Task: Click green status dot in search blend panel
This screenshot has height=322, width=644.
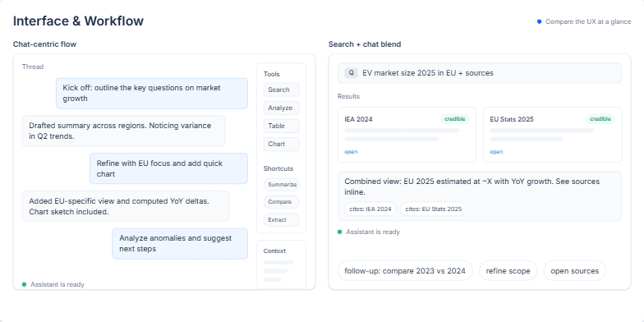Action: [x=340, y=232]
